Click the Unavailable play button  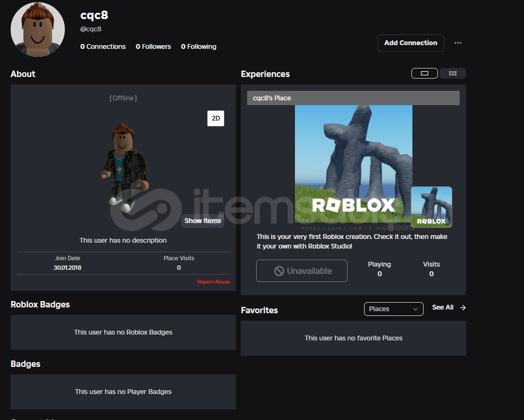[301, 271]
